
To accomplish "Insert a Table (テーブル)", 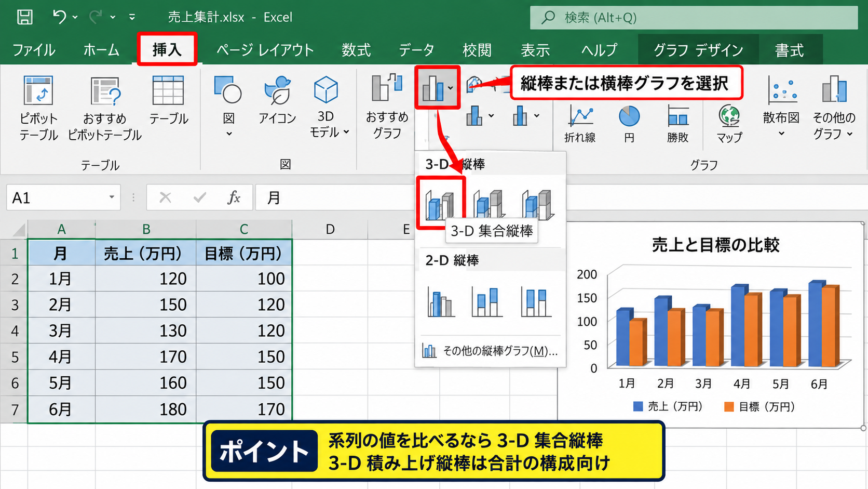I will (168, 100).
